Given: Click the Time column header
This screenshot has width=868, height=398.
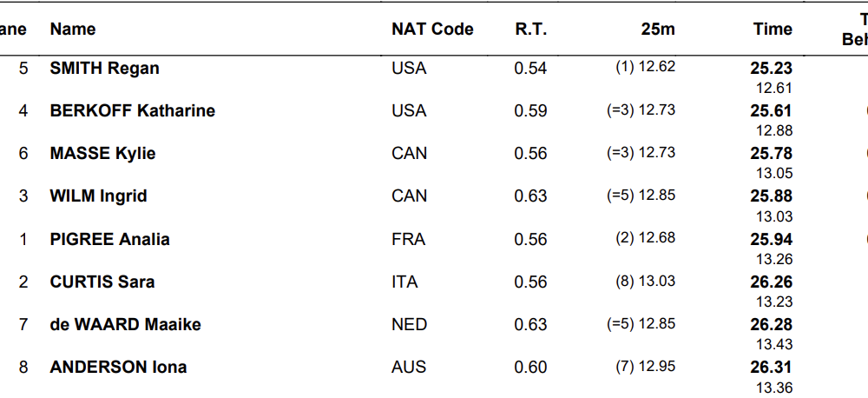Looking at the screenshot, I should pyautogui.click(x=773, y=30).
